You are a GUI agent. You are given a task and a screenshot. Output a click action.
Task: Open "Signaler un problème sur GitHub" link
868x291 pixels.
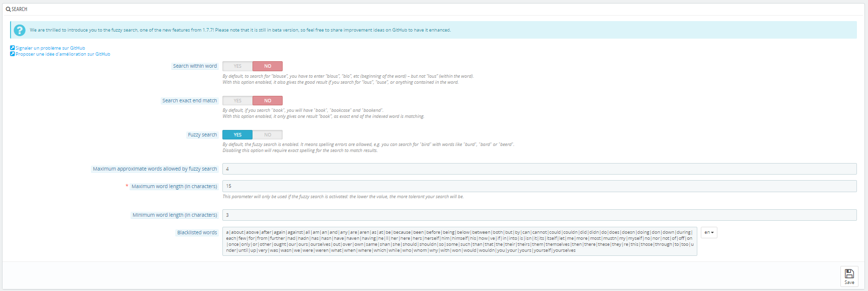click(50, 48)
